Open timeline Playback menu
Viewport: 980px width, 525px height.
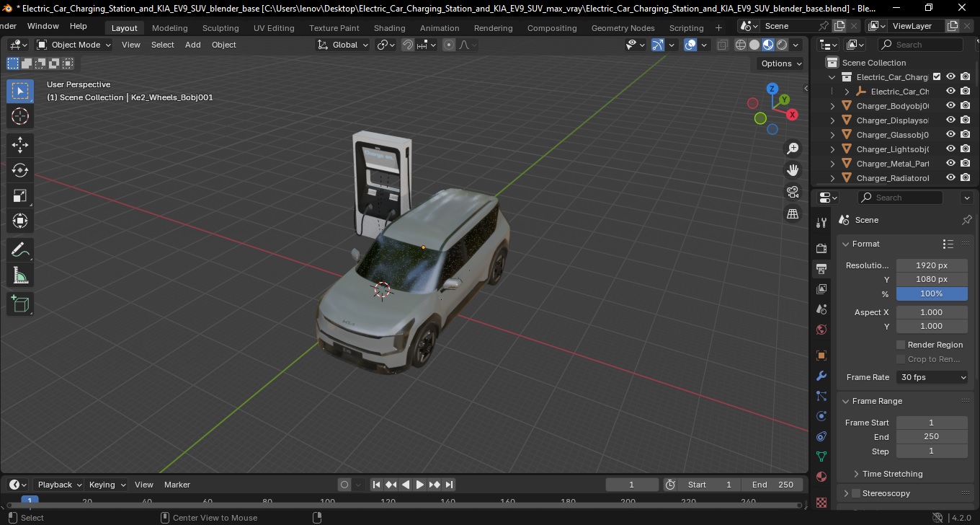pyautogui.click(x=59, y=485)
